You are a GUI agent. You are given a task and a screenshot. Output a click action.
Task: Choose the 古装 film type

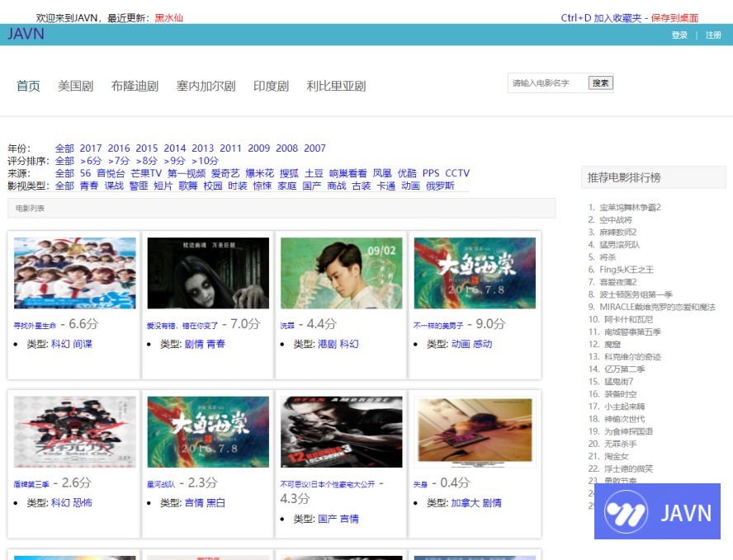362,186
